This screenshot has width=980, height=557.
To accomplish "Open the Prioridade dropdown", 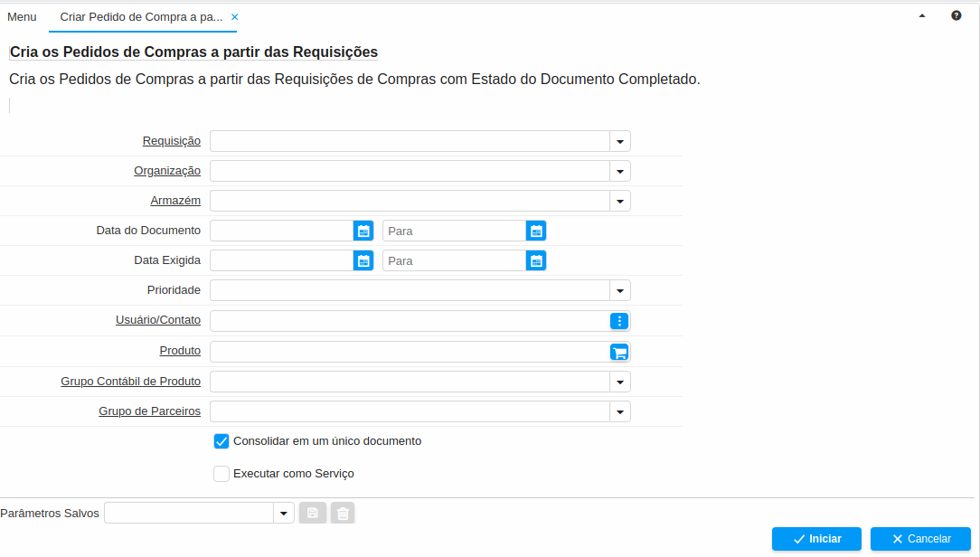I will tap(619, 290).
